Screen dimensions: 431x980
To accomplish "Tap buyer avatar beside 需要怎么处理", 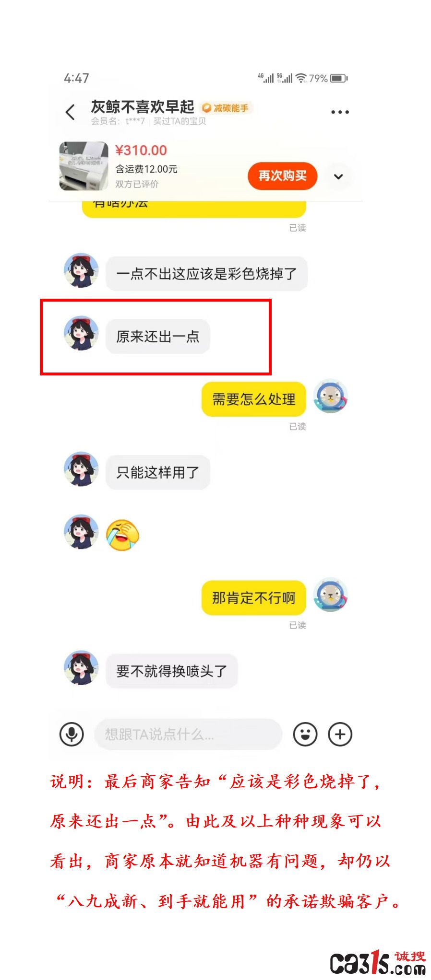I will point(331,396).
